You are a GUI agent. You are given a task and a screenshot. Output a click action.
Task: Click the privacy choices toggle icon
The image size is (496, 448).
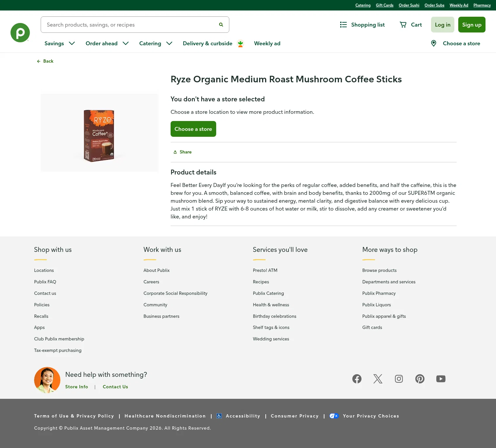point(334,416)
